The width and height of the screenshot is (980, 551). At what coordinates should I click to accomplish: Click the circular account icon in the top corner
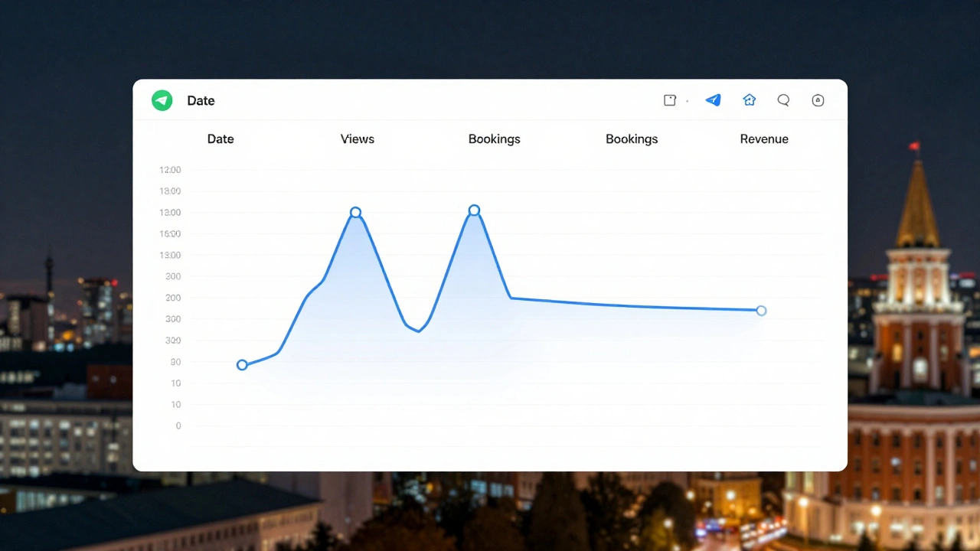click(x=818, y=100)
